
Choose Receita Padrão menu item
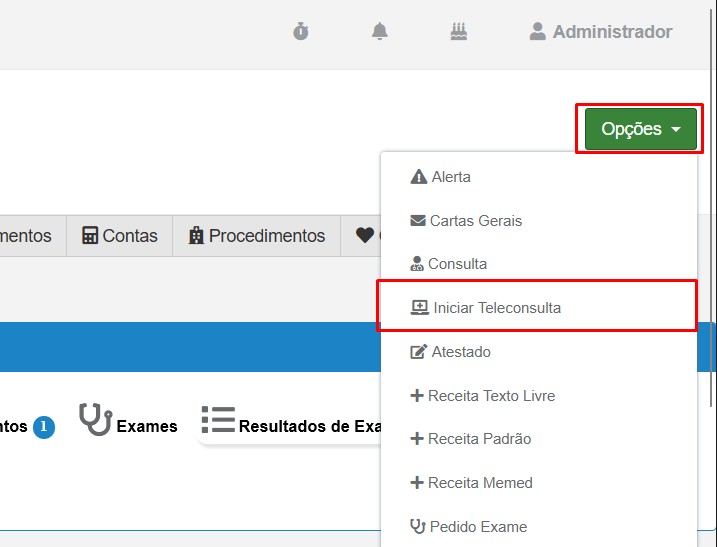(479, 439)
